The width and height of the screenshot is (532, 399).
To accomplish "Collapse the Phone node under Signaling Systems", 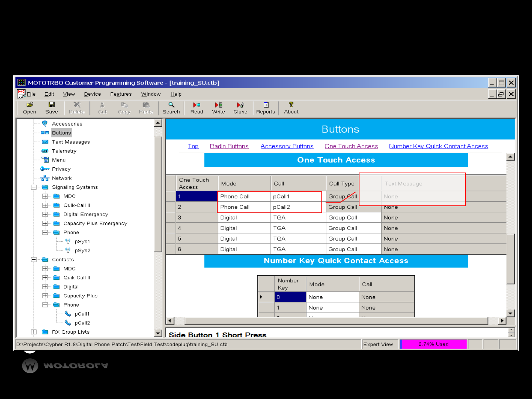I will point(45,232).
